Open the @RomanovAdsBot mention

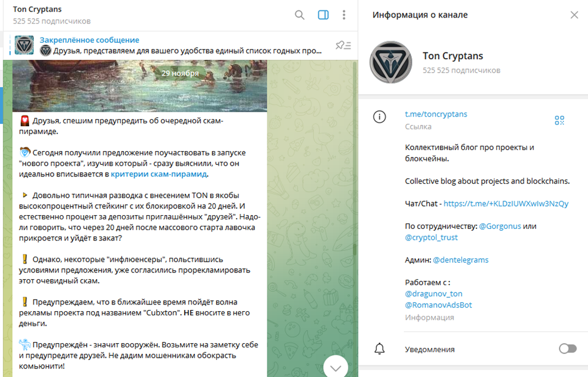tap(438, 305)
